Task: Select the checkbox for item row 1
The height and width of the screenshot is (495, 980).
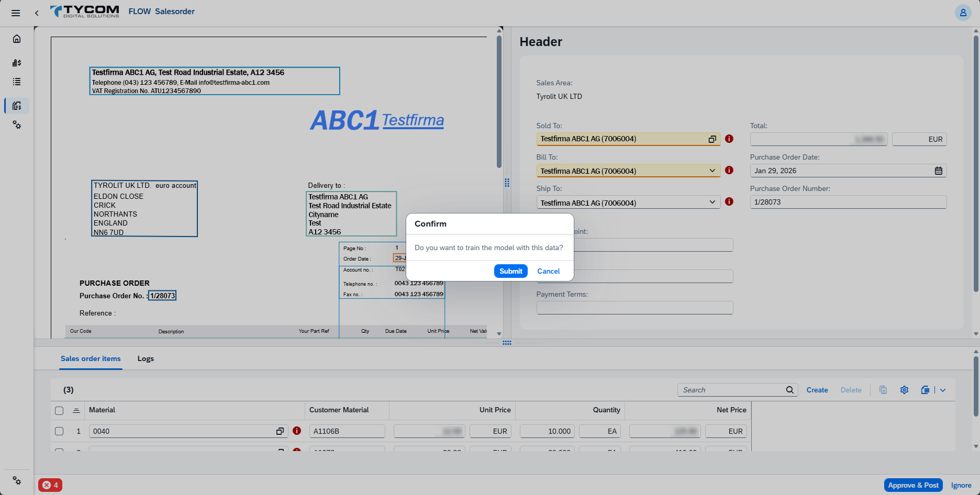Action: click(x=59, y=431)
